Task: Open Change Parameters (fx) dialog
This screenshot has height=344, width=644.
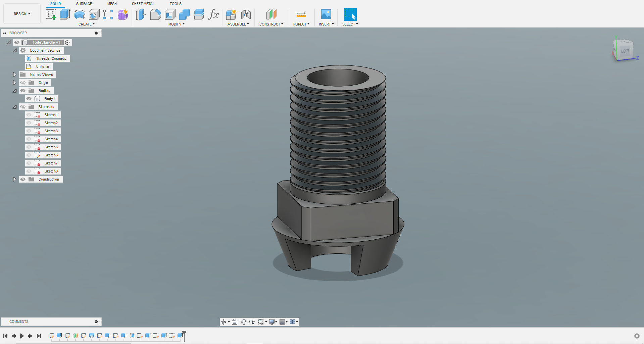Action: click(x=213, y=14)
